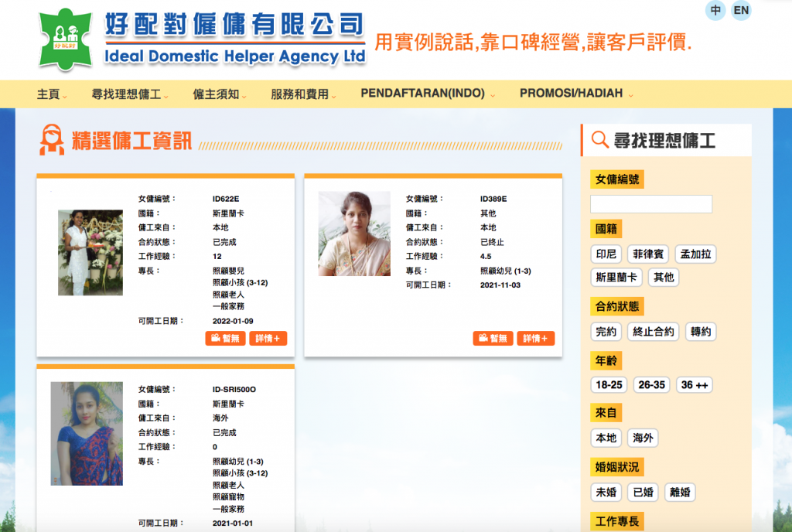The image size is (792, 532).
Task: Click inside the 女傭編號 search field
Action: point(650,203)
